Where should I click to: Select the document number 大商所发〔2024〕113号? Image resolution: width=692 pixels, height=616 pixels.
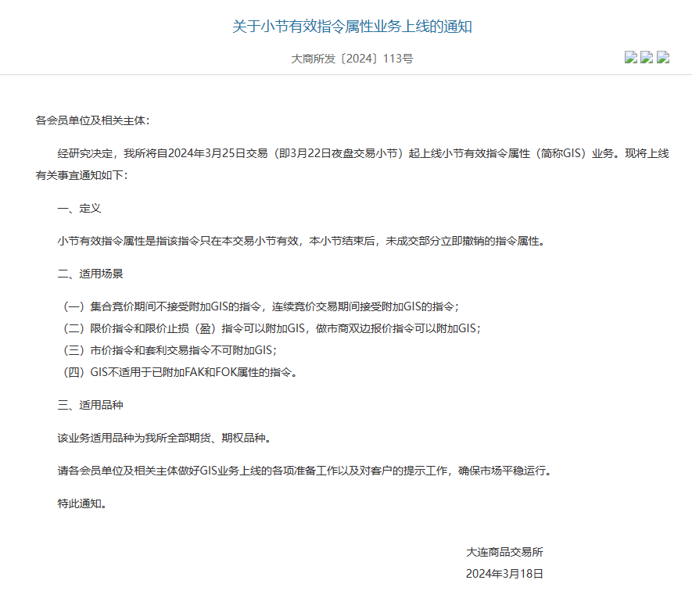pos(352,59)
